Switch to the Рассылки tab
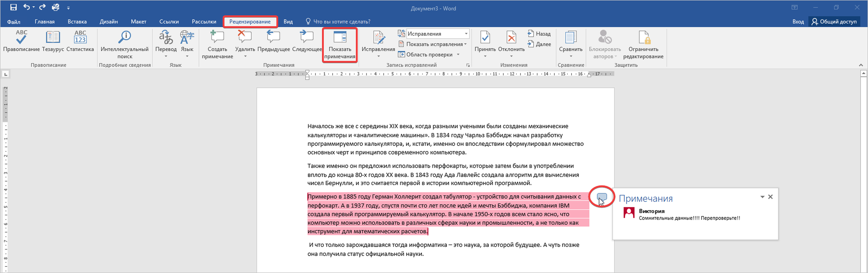The width and height of the screenshot is (868, 273). coord(204,21)
